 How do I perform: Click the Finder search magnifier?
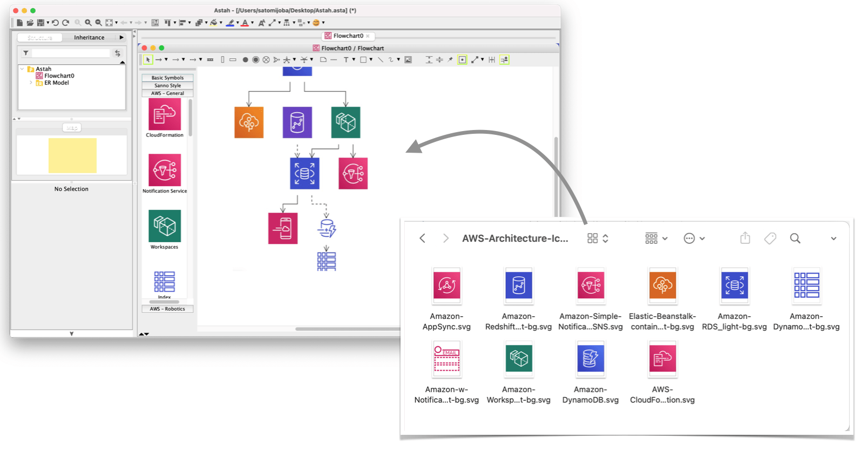795,238
